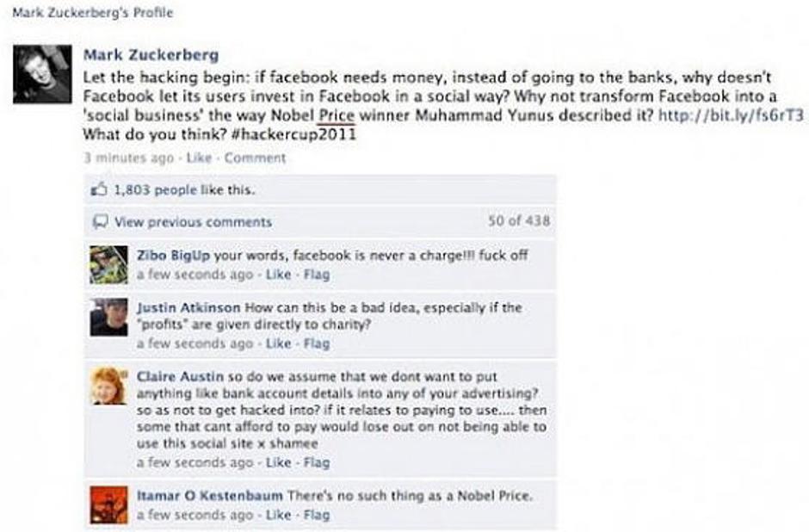Open Zibo BigUp's avatar thumbnail
This screenshot has width=809, height=532.
[108, 265]
